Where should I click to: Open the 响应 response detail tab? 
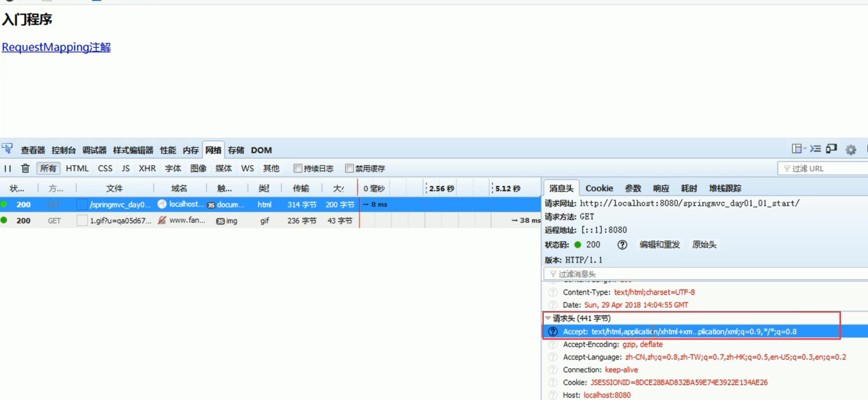[661, 188]
